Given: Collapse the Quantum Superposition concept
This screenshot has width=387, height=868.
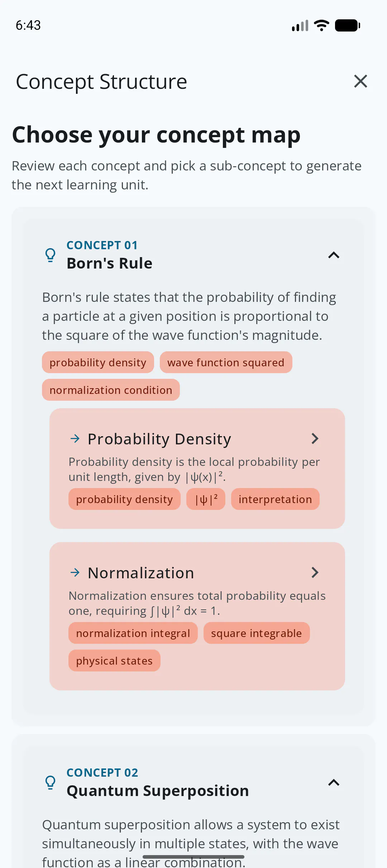Looking at the screenshot, I should coord(334,782).
